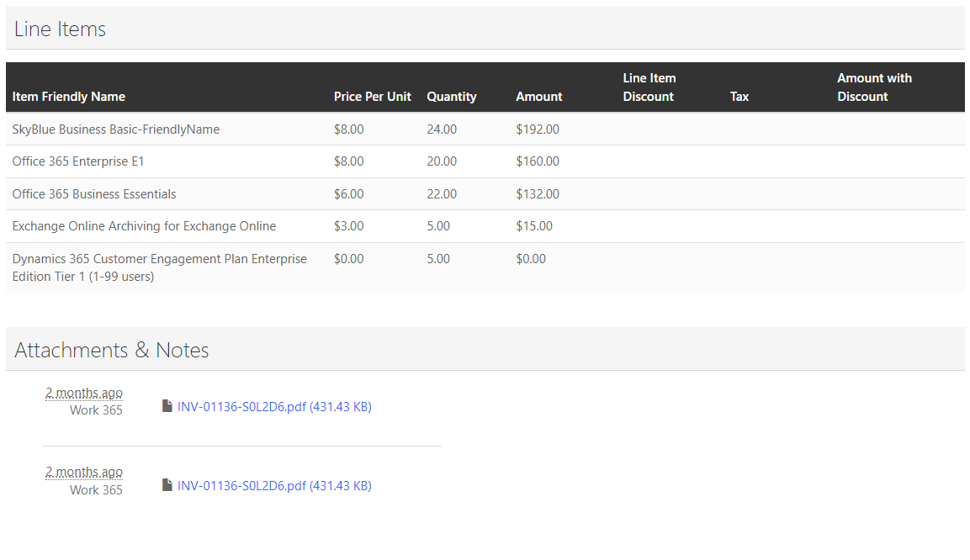Image resolution: width=970 pixels, height=560 pixels.
Task: Select Dynamics 365 Customer Engagement Plan item
Action: tap(160, 267)
